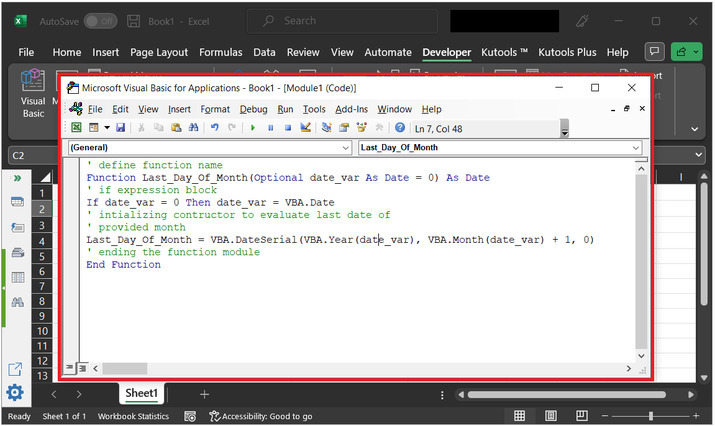The width and height of the screenshot is (715, 426).
Task: Click the Undo icon in VBA toolbar
Action: [x=215, y=128]
